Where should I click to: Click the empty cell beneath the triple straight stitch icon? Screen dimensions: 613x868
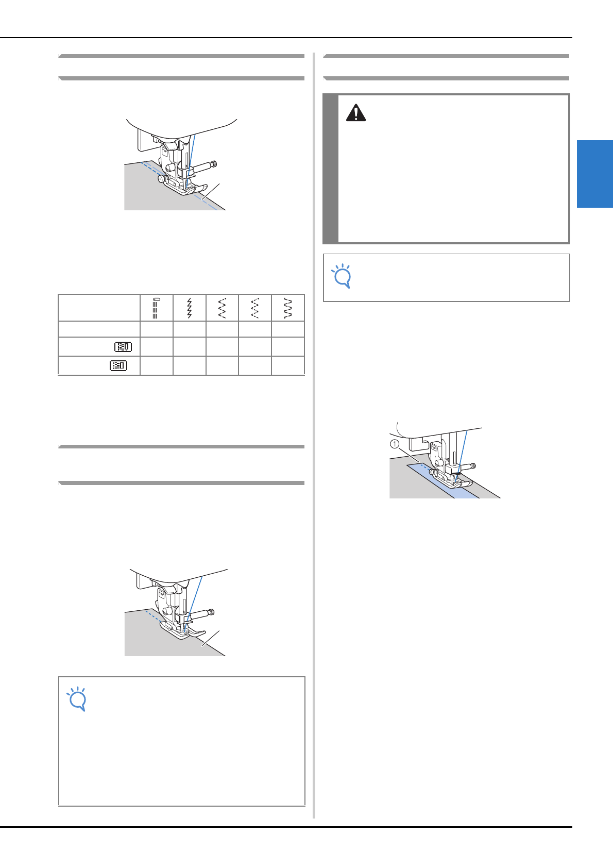click(156, 329)
